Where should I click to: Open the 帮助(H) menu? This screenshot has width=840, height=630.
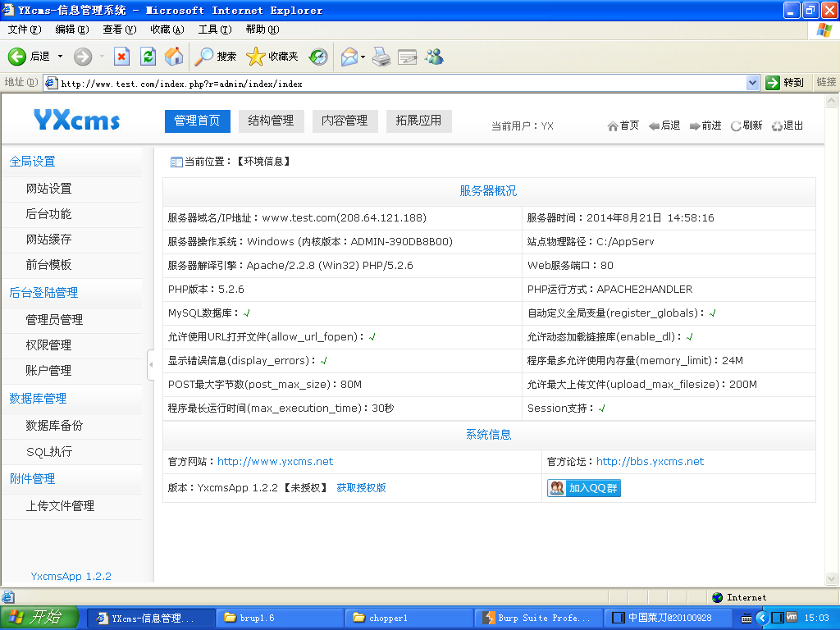pyautogui.click(x=262, y=30)
